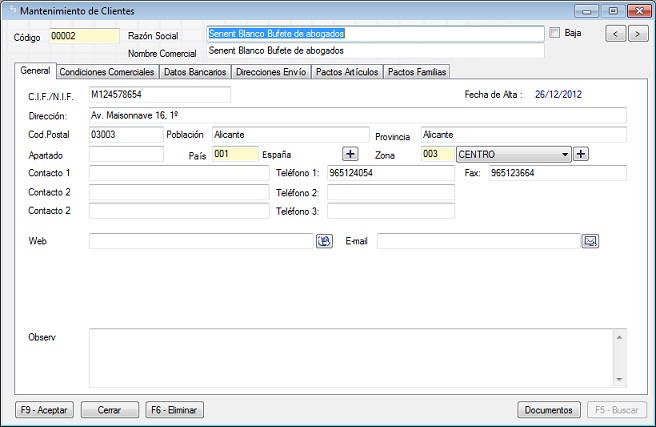
Task: Toggle the Baja checkbox
Action: (x=555, y=33)
